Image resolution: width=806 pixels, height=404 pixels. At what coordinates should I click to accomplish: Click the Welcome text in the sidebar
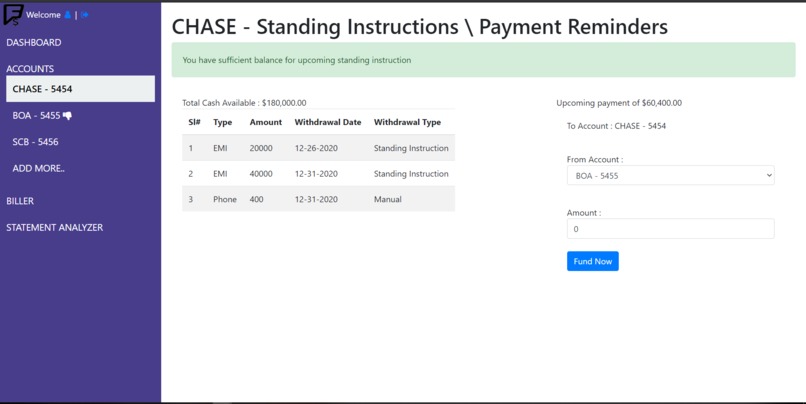[43, 15]
